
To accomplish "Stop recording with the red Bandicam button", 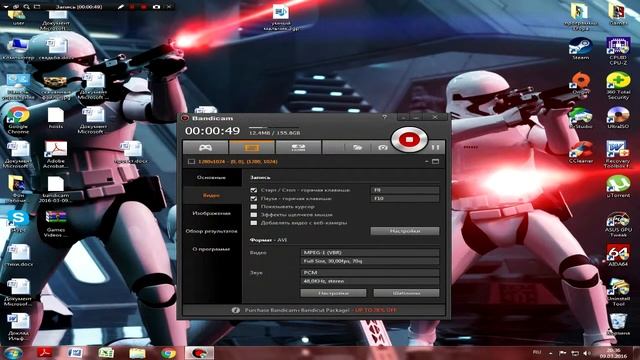I will (x=409, y=140).
